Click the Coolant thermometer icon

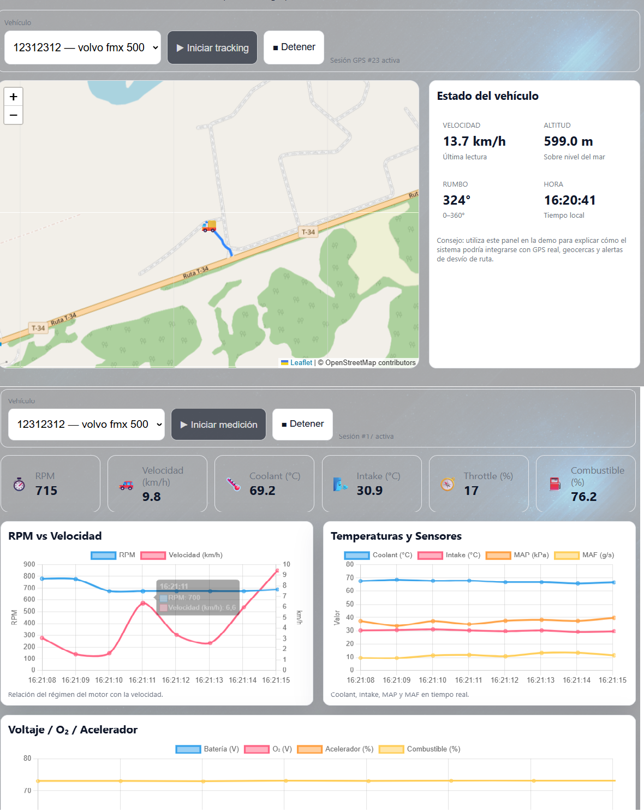234,484
